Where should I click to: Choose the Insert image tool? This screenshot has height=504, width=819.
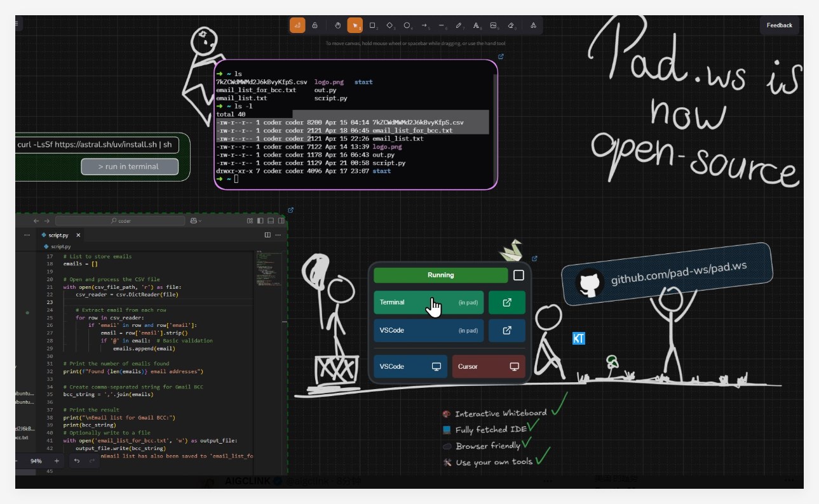click(x=493, y=25)
